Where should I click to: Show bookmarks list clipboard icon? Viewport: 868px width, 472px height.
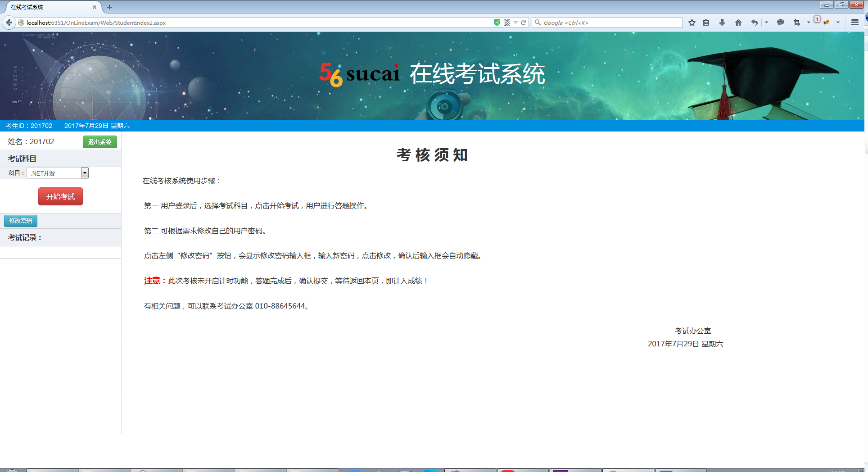click(706, 23)
